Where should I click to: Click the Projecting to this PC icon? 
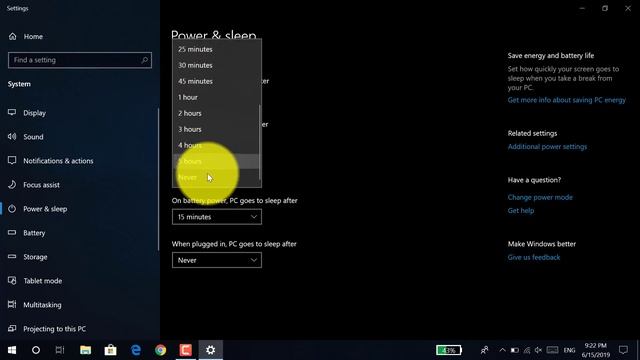click(x=12, y=329)
